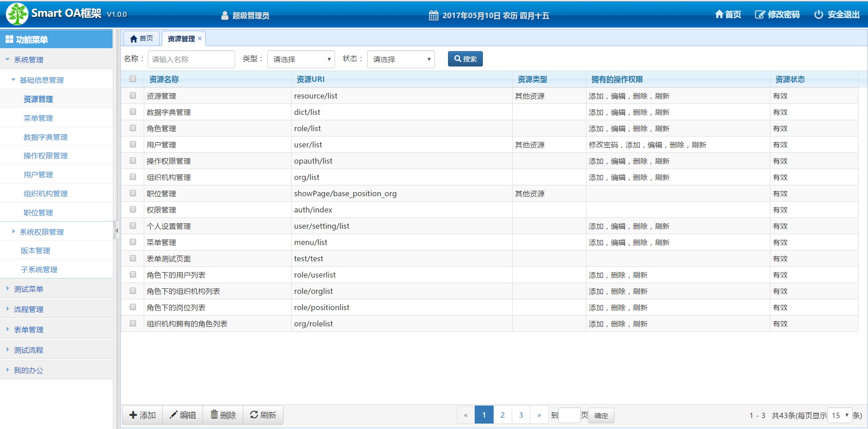This screenshot has height=429, width=868.
Task: Go to page 2 of results
Action: coord(502,415)
